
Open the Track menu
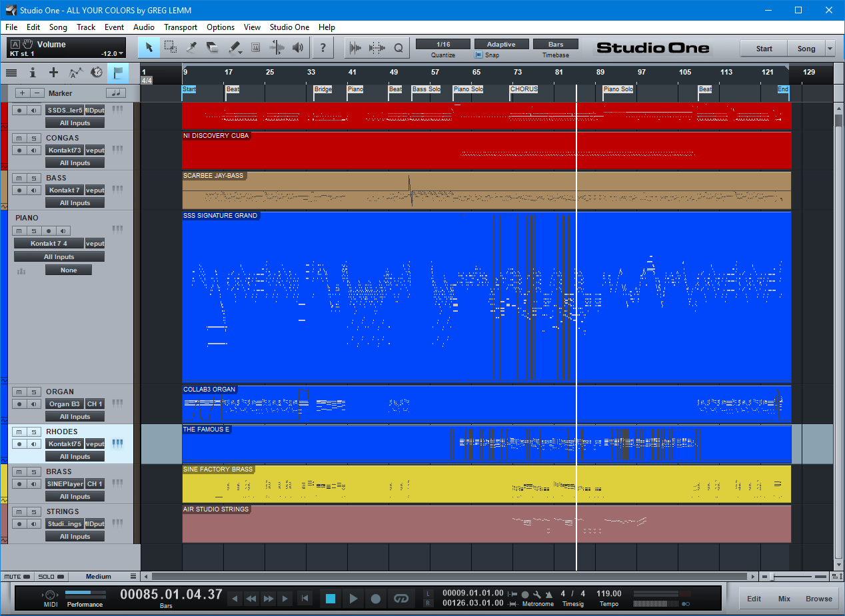point(86,27)
